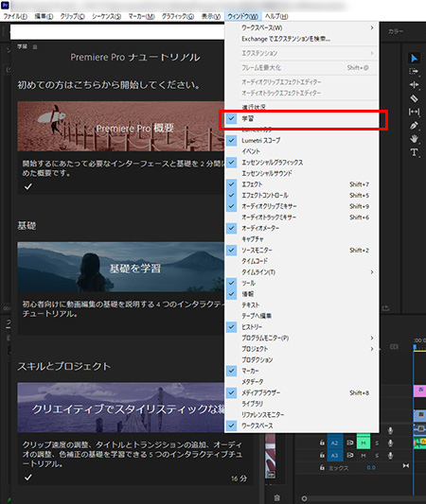Uncheck ソースモニター menu item

click(x=301, y=250)
